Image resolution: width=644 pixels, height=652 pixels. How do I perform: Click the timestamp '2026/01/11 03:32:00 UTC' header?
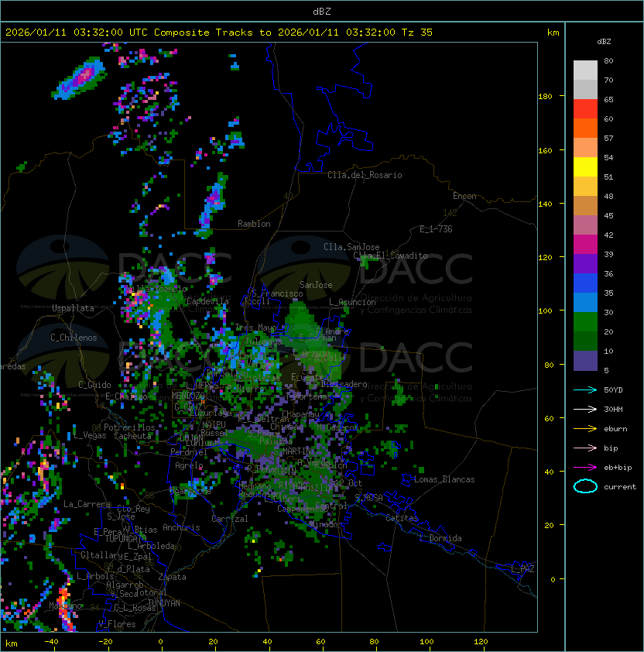[x=76, y=33]
